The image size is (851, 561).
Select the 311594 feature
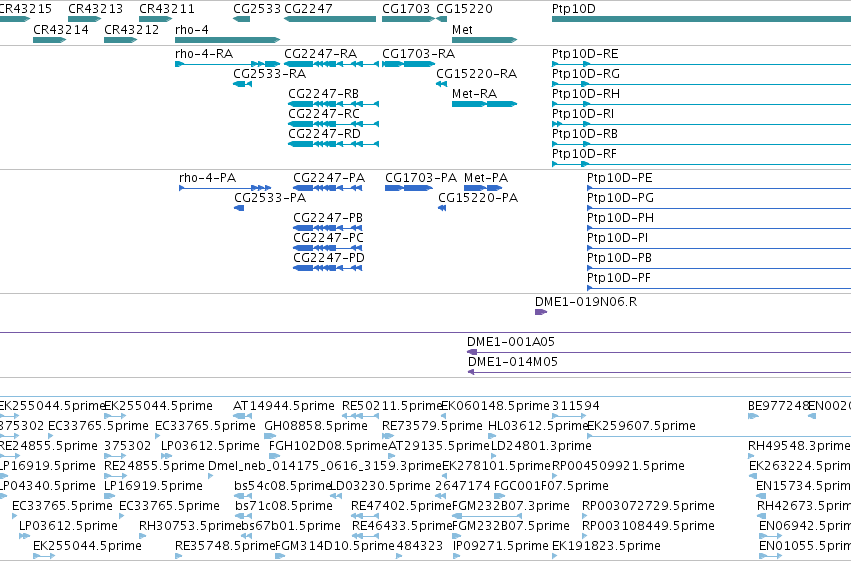click(569, 416)
